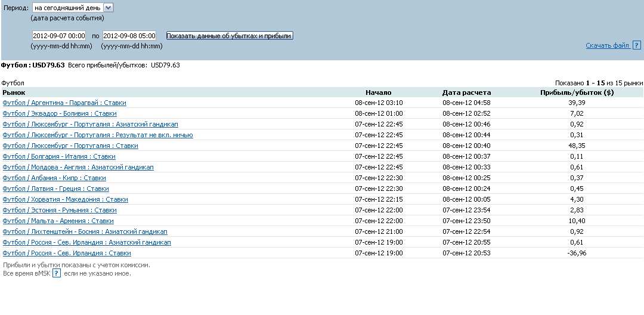
Task: Open Россия - Сев. Ирландия : Ставки market
Action: (x=67, y=253)
